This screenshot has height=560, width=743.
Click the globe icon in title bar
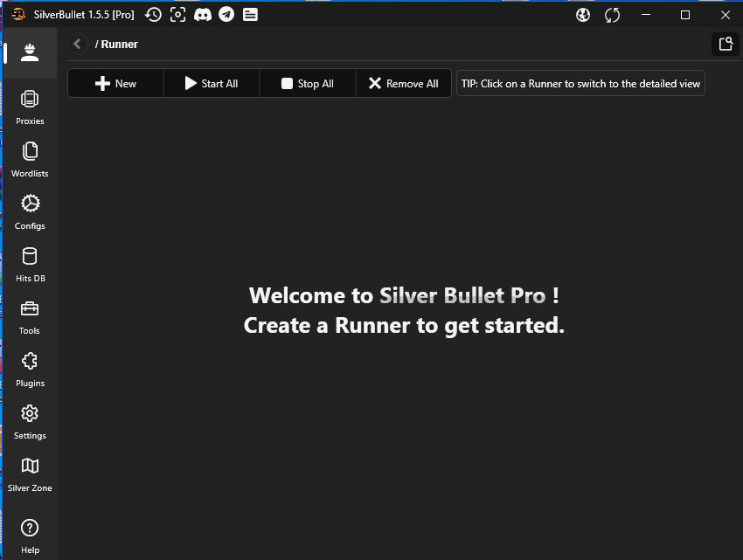(x=583, y=15)
